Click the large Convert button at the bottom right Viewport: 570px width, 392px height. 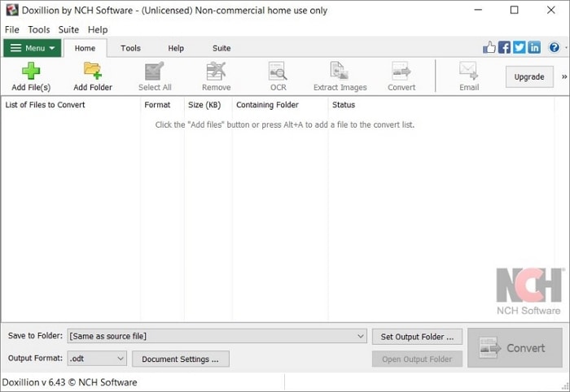tap(515, 348)
